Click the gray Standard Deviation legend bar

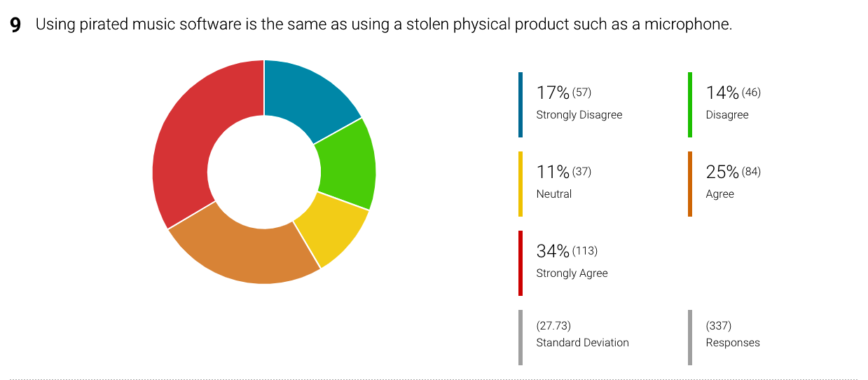click(521, 338)
